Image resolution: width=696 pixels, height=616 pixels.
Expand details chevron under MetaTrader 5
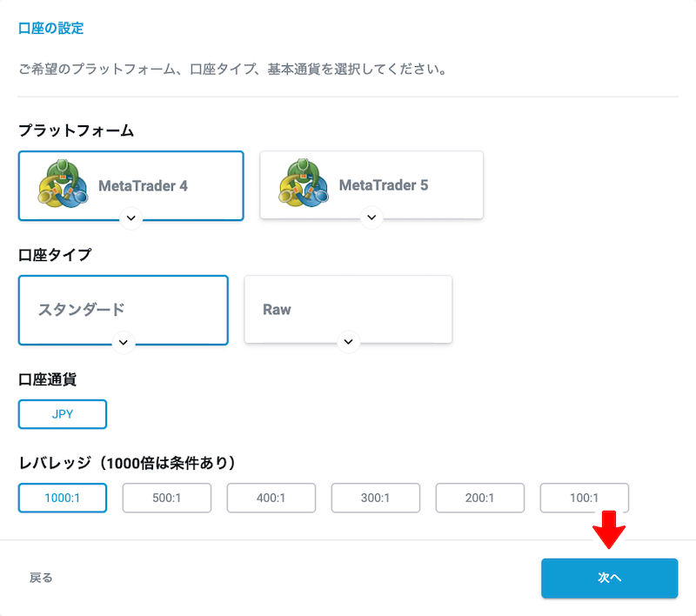click(371, 217)
